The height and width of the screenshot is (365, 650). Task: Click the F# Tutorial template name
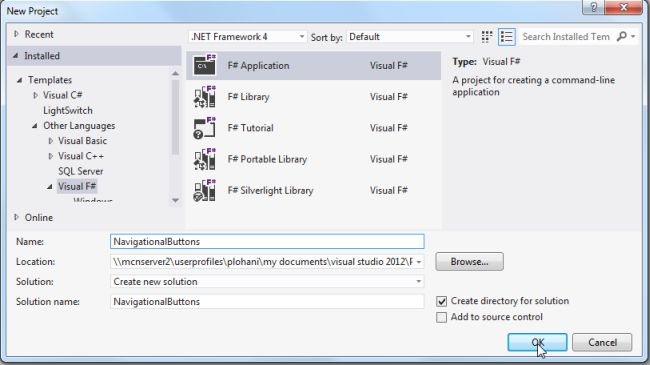(250, 128)
